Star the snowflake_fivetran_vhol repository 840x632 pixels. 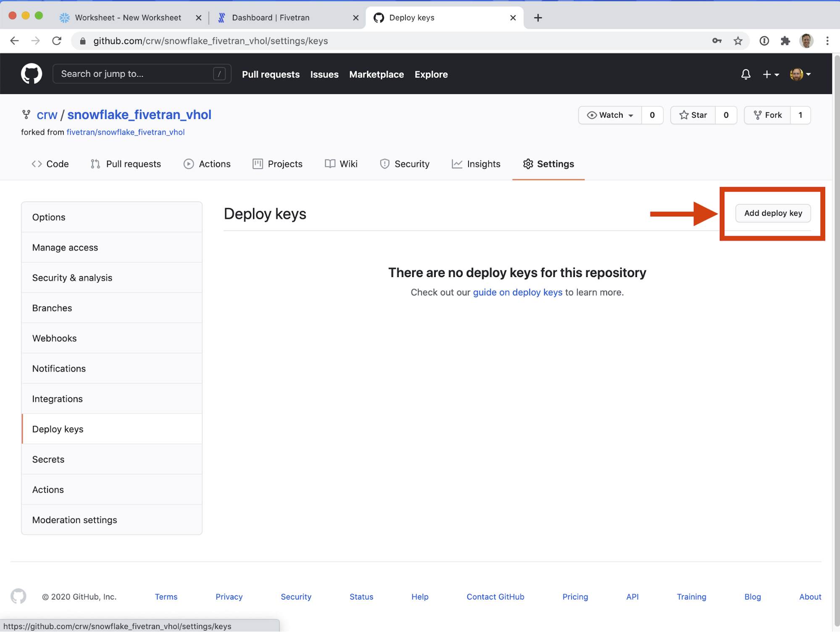pyautogui.click(x=693, y=115)
